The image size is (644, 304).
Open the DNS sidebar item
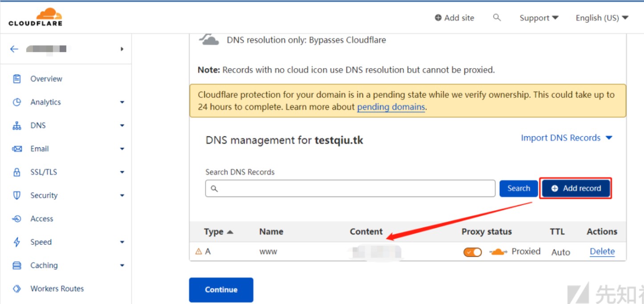pyautogui.click(x=38, y=126)
